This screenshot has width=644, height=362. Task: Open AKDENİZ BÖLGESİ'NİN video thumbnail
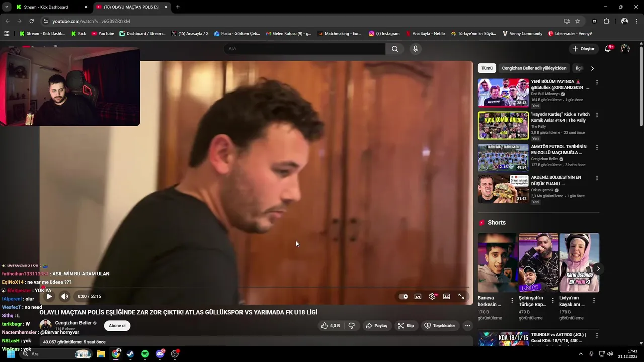pos(503,189)
